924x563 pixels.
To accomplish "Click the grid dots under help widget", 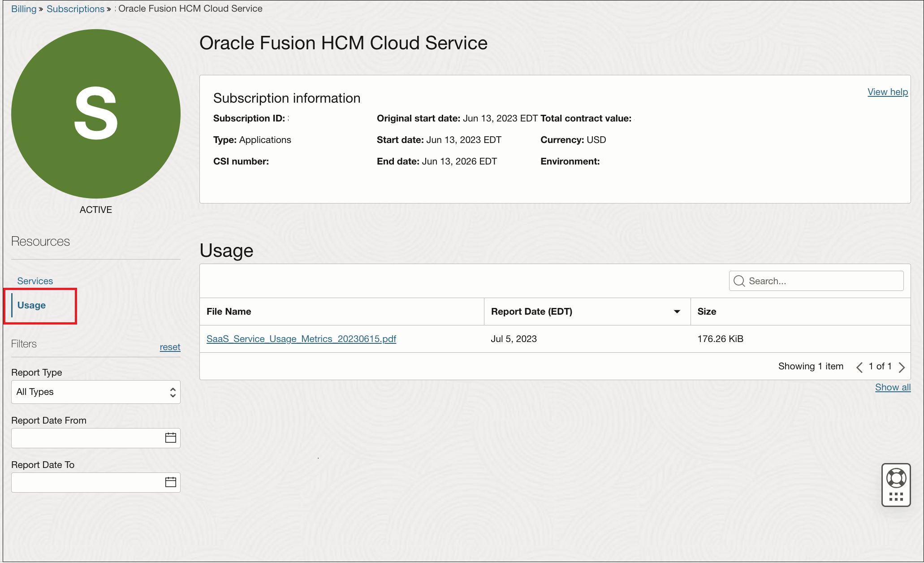I will click(x=896, y=497).
